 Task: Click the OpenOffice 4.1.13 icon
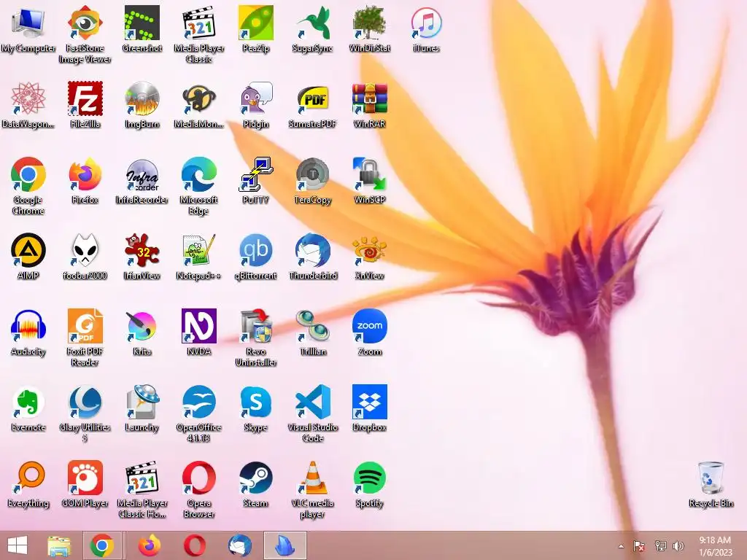198,402
